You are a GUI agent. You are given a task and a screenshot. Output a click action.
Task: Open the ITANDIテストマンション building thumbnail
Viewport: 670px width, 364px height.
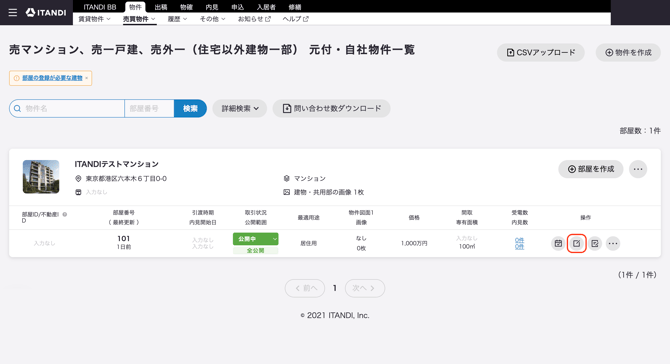click(x=41, y=177)
